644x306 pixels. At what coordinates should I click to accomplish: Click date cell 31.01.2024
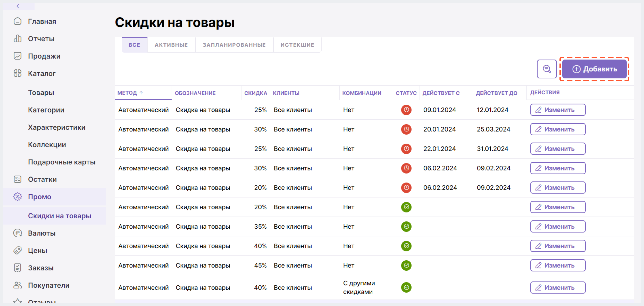pyautogui.click(x=492, y=149)
